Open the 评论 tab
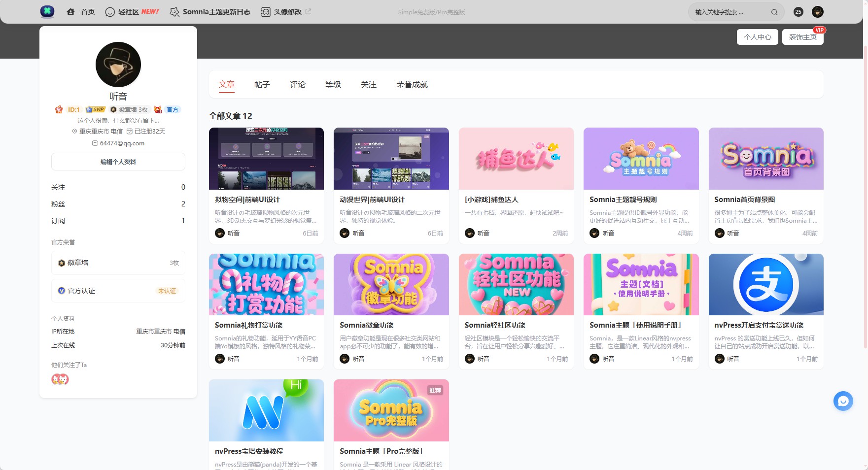This screenshot has height=470, width=868. tap(298, 84)
